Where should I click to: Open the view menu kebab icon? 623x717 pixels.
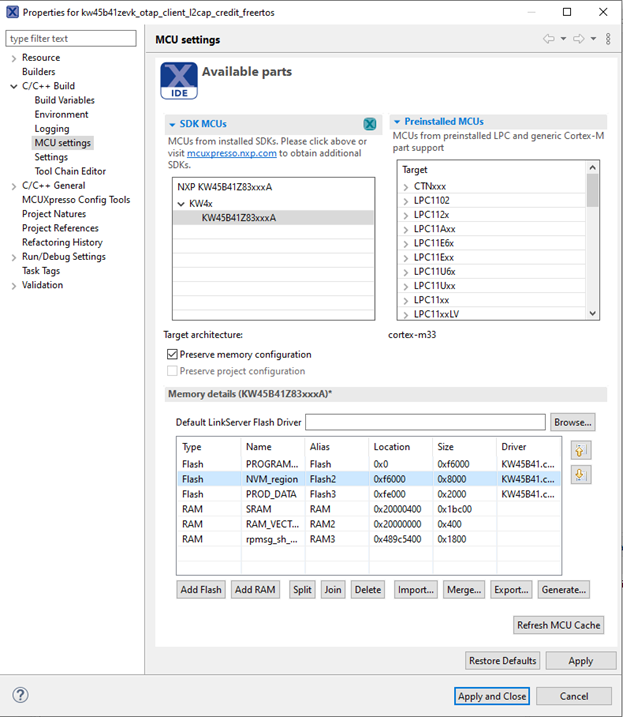(607, 39)
